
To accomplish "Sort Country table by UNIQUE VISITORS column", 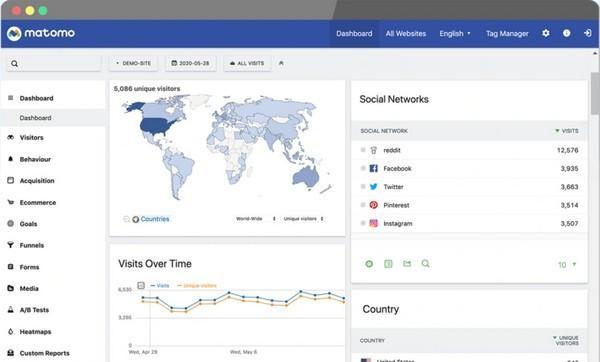I will tap(566, 340).
